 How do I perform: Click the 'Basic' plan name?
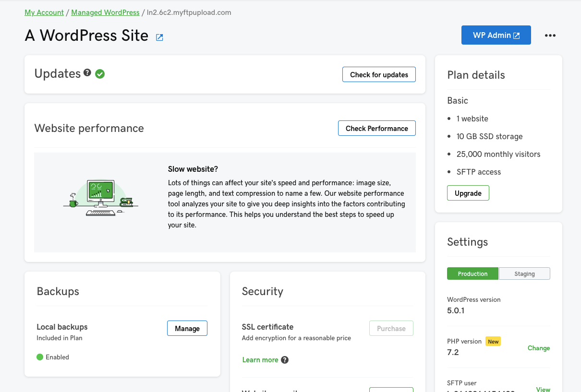pos(458,100)
